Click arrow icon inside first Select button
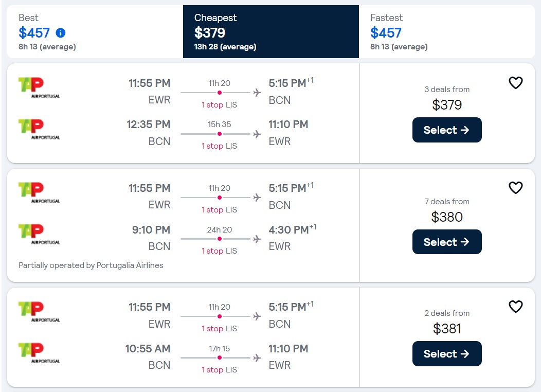 click(x=464, y=130)
